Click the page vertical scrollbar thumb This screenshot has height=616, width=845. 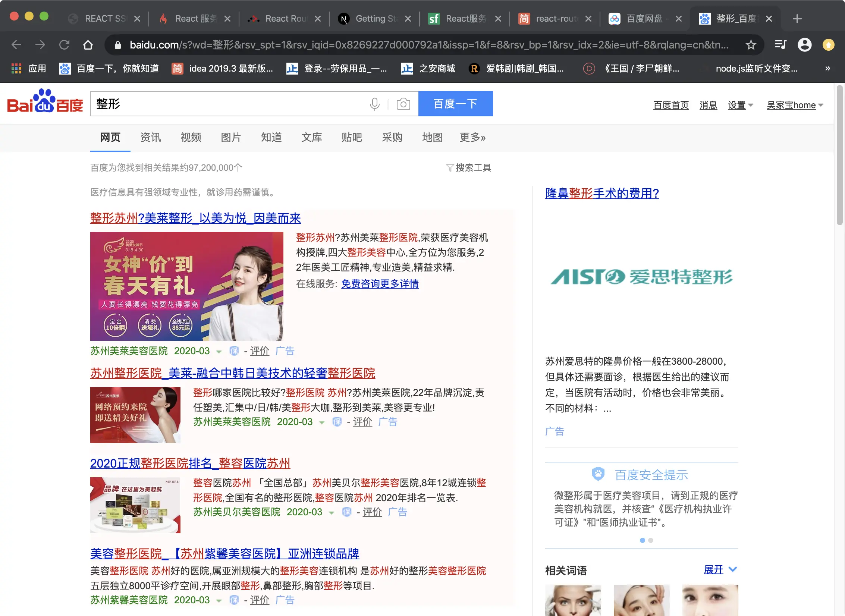[839, 155]
